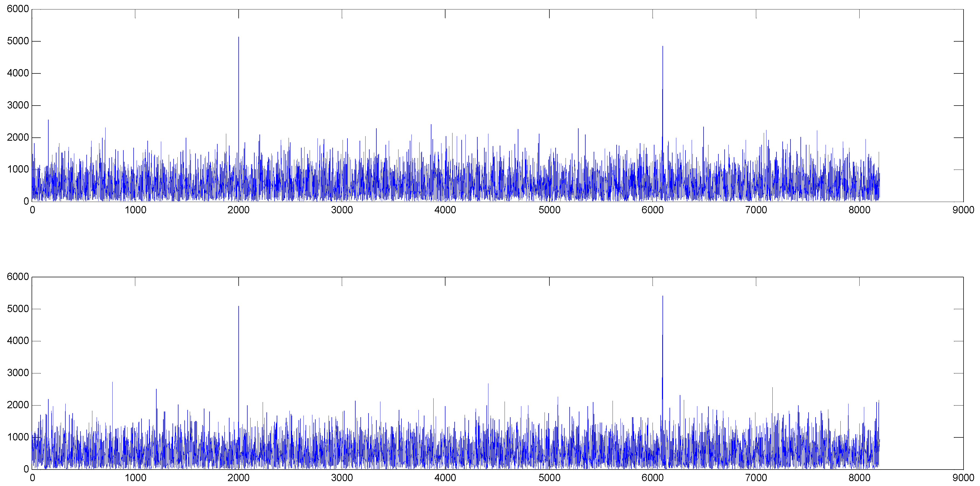
Task: Click the 2000 y-axis label of bottom plot
Action: click(x=18, y=405)
